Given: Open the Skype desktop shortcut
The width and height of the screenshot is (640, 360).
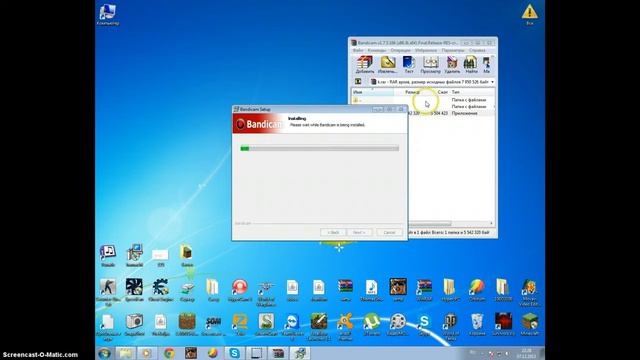Looking at the screenshot, I should click(x=424, y=324).
